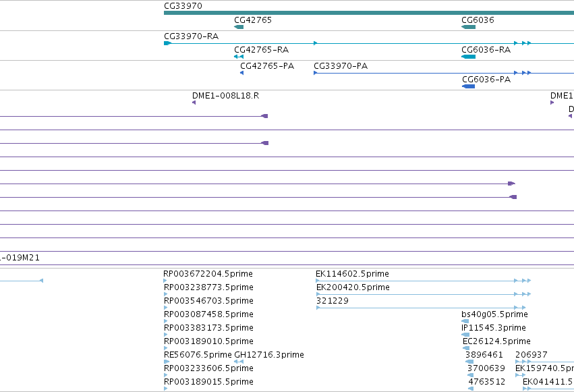Select the RE56076.5prime EST label
The image size is (574, 392).
click(198, 355)
